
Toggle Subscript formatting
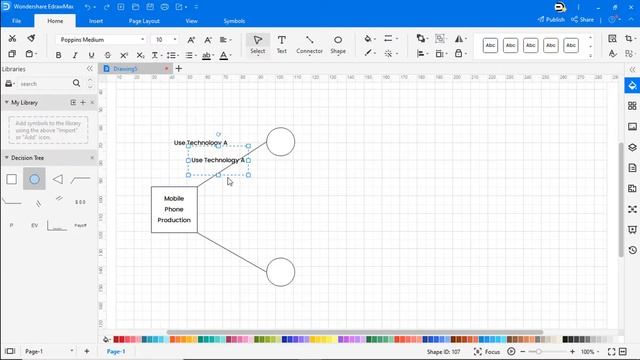pos(140,55)
